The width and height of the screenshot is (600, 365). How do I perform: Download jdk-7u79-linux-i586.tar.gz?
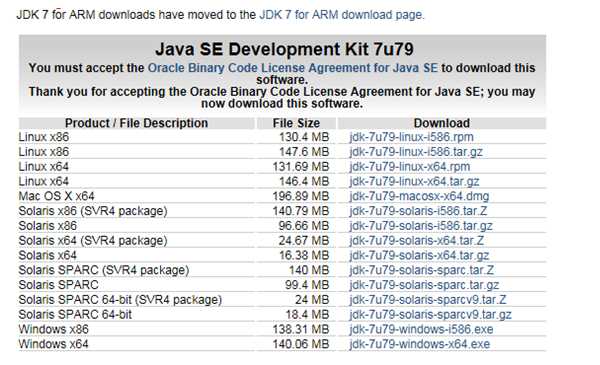coord(416,152)
